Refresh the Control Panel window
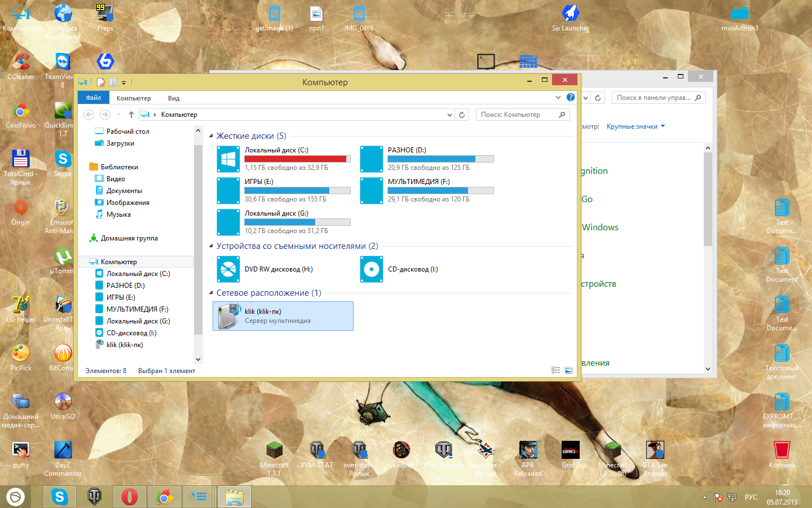Screen dimensions: 812x508 tap(598, 98)
